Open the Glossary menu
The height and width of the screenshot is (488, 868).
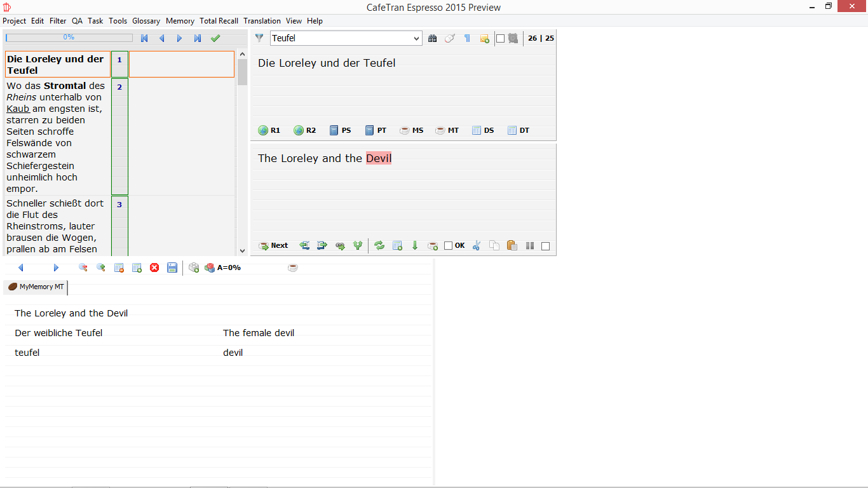click(146, 21)
